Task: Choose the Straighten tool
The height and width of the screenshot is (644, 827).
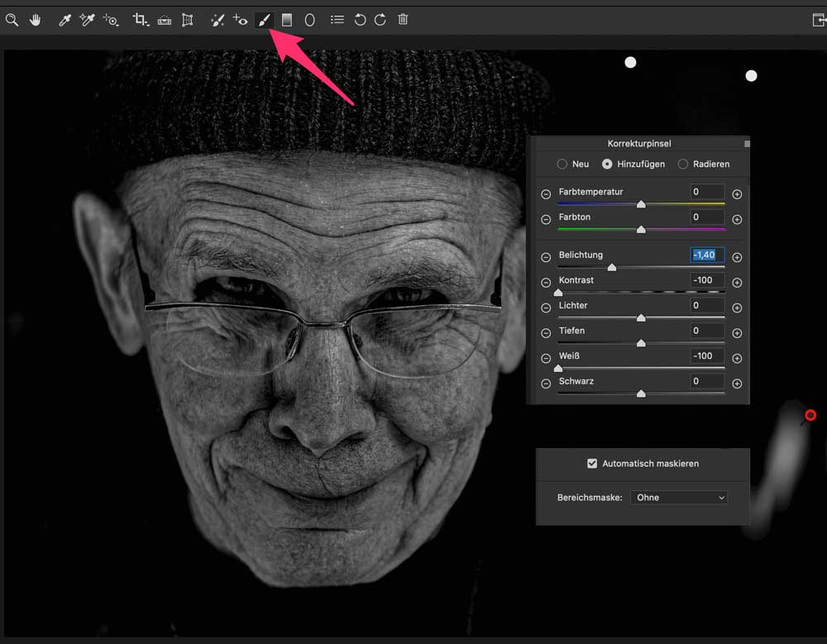Action: (x=165, y=20)
